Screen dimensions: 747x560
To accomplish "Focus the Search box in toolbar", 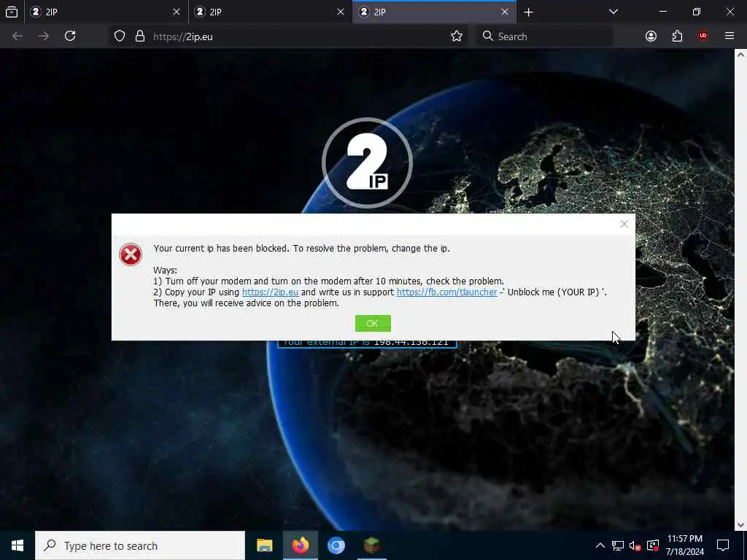I will point(544,36).
